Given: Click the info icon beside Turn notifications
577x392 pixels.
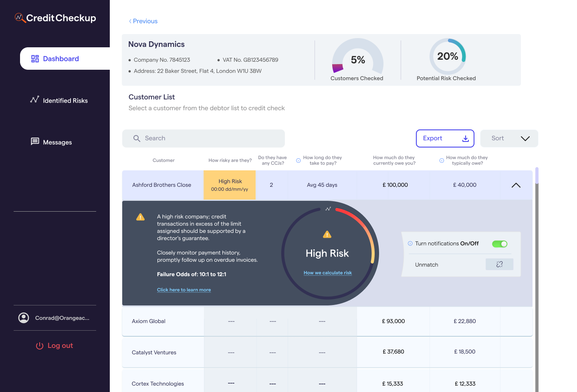Looking at the screenshot, I should [x=410, y=243].
